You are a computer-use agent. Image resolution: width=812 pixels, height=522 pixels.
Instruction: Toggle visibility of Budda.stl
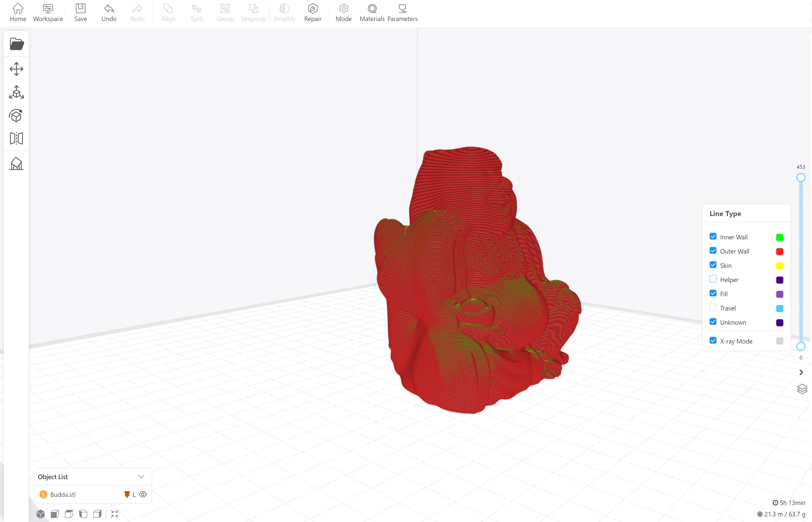(143, 494)
